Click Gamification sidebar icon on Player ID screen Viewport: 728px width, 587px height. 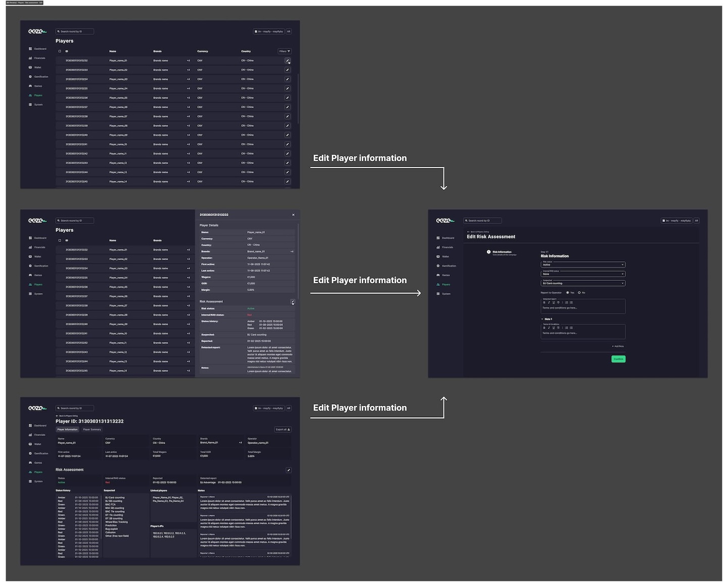click(x=30, y=454)
